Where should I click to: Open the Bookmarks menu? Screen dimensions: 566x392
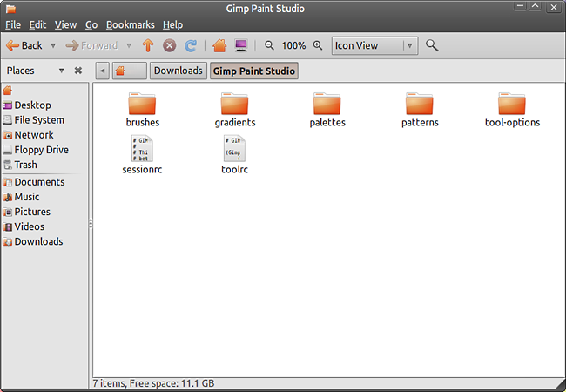click(130, 24)
